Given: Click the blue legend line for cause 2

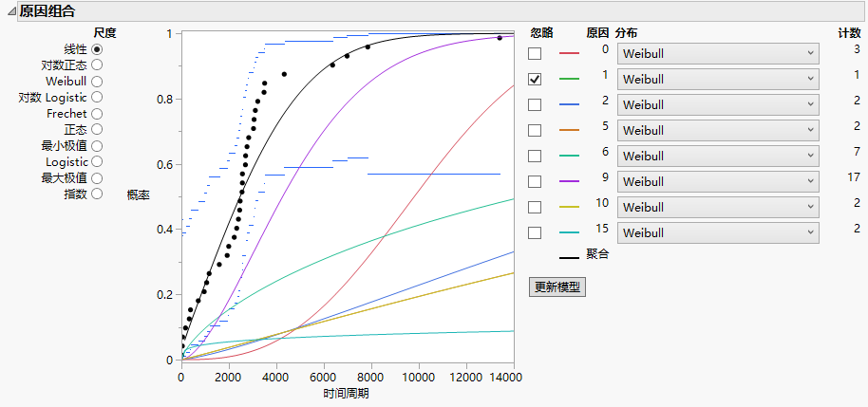Looking at the screenshot, I should click(x=570, y=104).
